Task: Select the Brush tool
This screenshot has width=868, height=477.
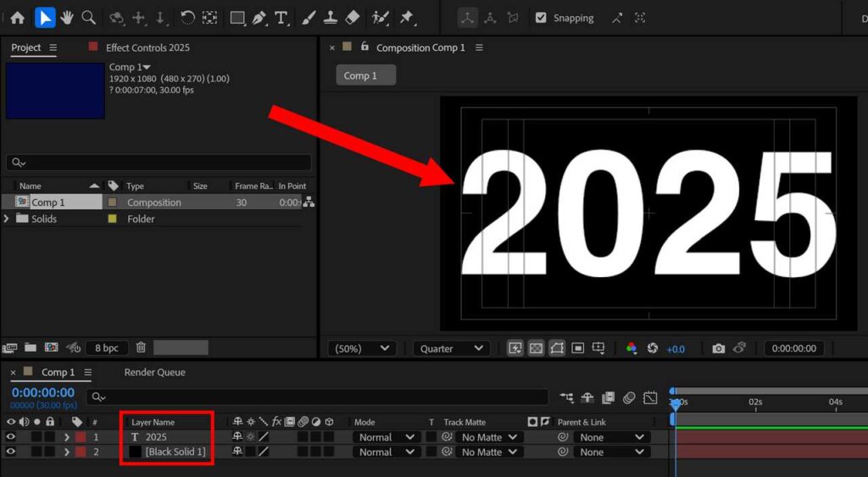Action: [x=309, y=18]
